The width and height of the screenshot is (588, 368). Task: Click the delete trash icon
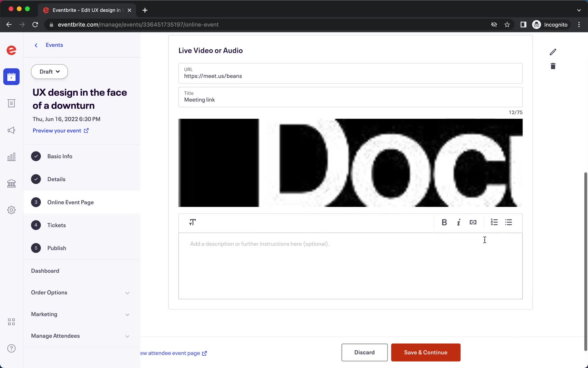pyautogui.click(x=553, y=66)
